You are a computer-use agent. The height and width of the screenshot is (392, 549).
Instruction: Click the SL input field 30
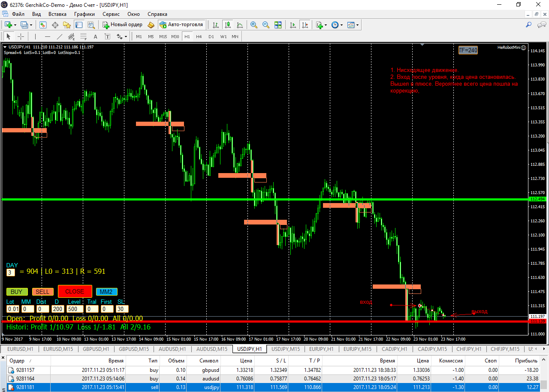pos(122,309)
